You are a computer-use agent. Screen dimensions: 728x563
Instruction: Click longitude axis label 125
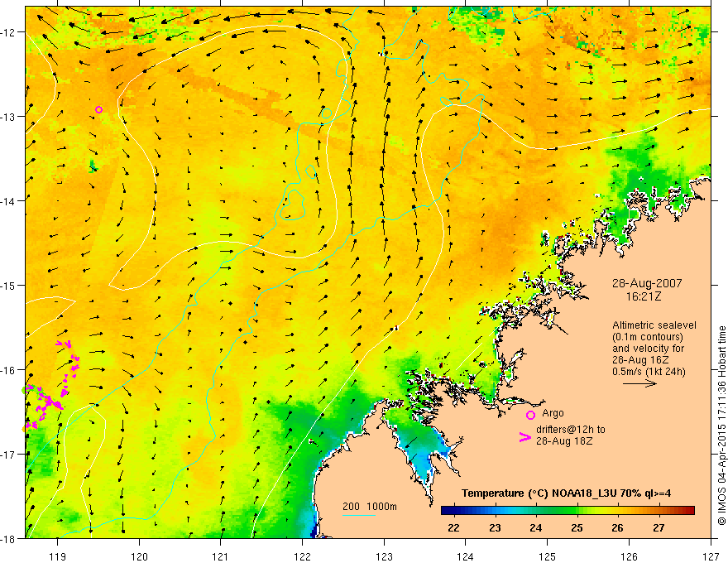[x=548, y=556]
